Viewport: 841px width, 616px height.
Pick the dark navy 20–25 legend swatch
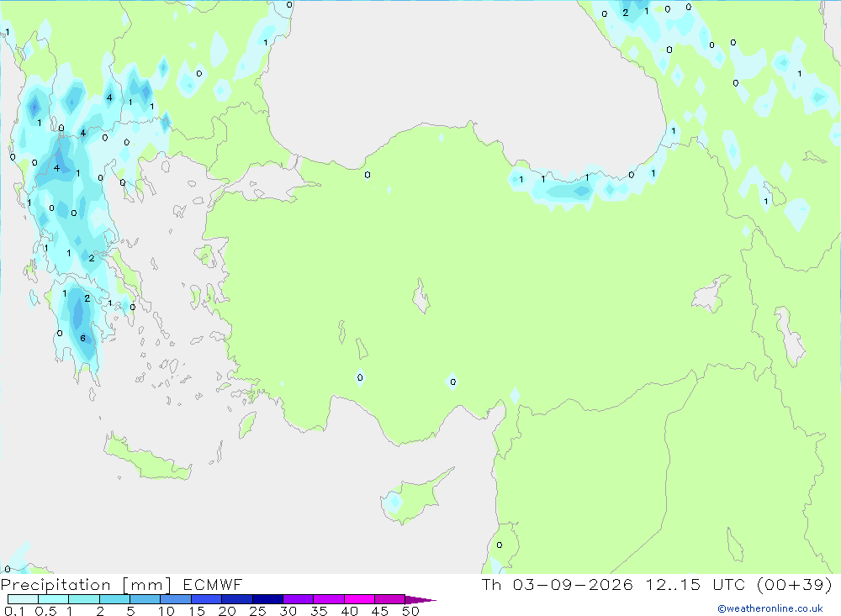click(236, 599)
